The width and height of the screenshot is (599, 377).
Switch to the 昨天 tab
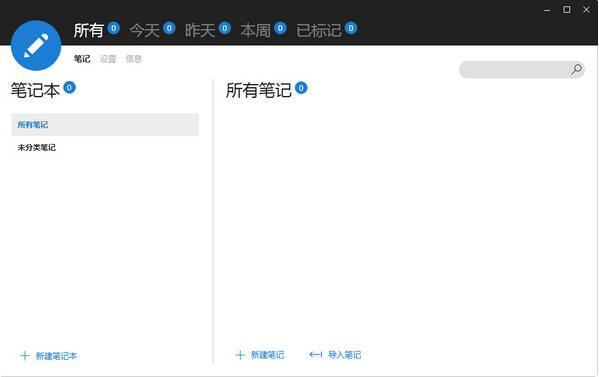(x=200, y=31)
